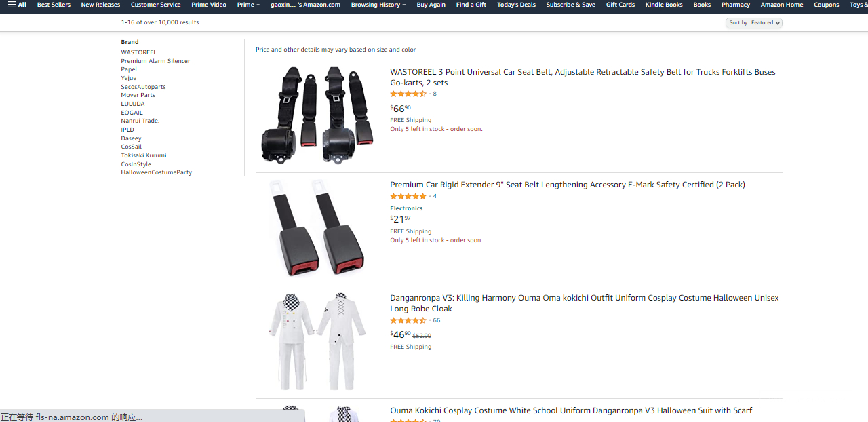868x422 pixels.
Task: Open WASTOREEL 3 Point Car Seat Belt title
Action: [x=583, y=77]
